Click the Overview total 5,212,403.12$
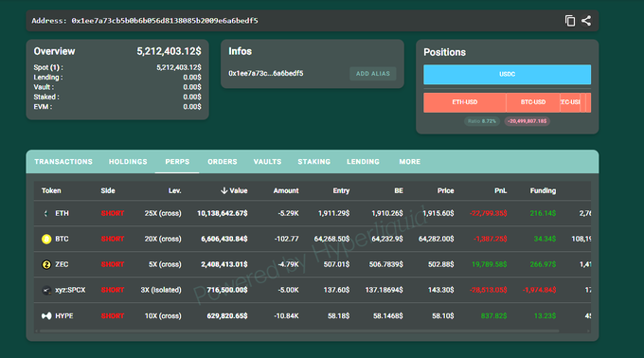This screenshot has height=358, width=644. click(x=169, y=51)
